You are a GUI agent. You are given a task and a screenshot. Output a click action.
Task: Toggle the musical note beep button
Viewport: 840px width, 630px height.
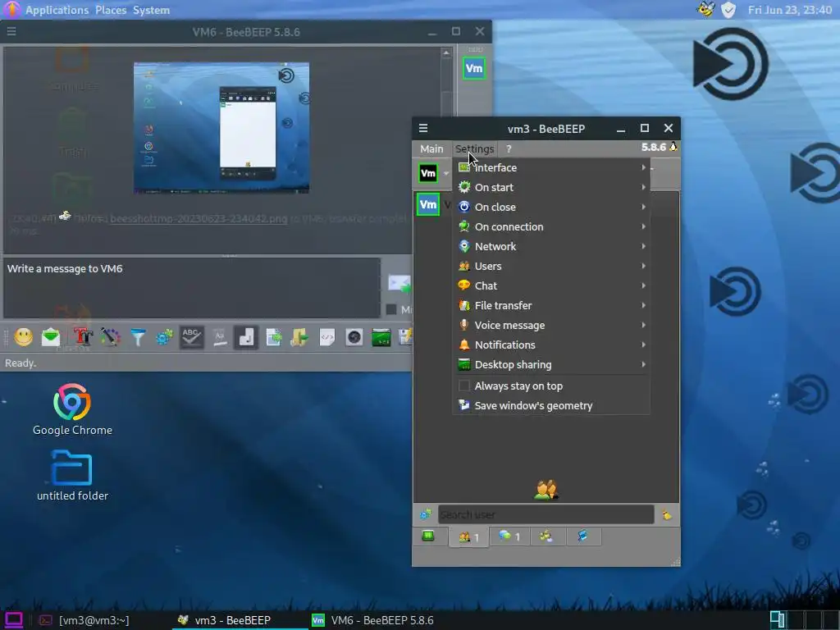click(246, 337)
